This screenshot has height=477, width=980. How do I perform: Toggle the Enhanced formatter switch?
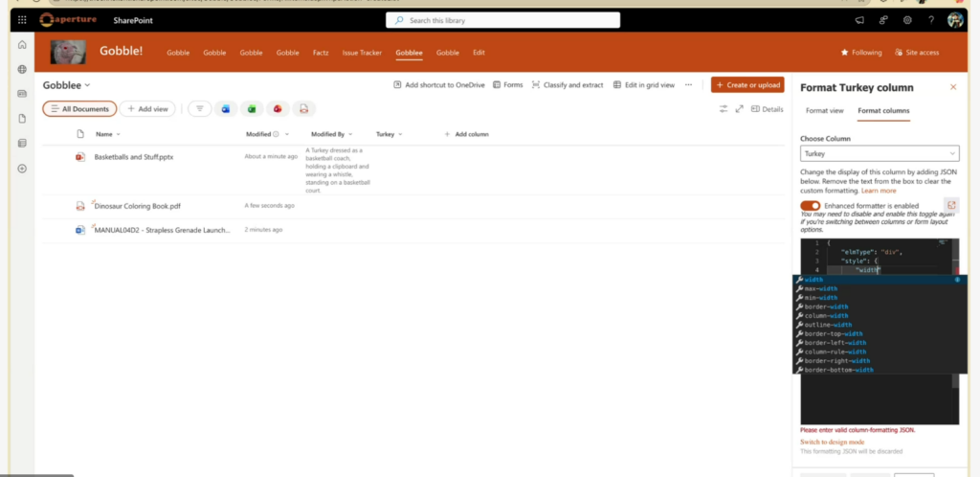810,206
